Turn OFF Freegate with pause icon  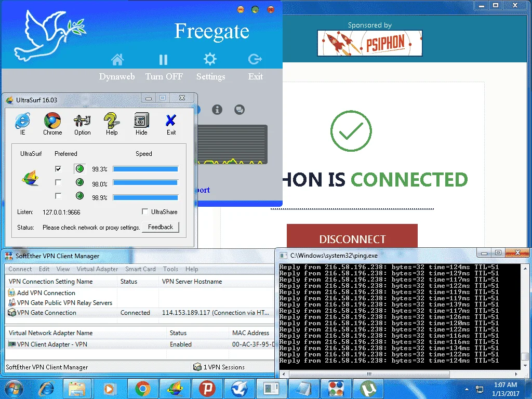click(164, 67)
